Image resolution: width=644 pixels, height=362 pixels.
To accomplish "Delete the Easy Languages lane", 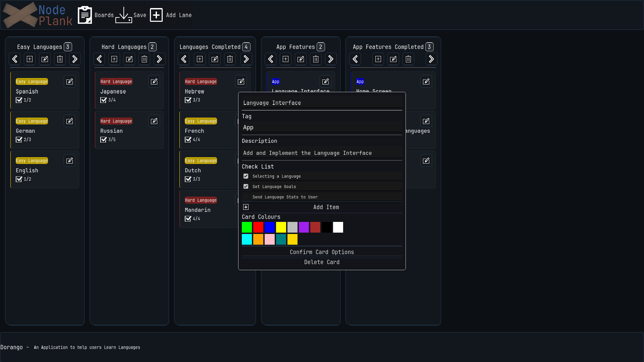I will (x=60, y=59).
